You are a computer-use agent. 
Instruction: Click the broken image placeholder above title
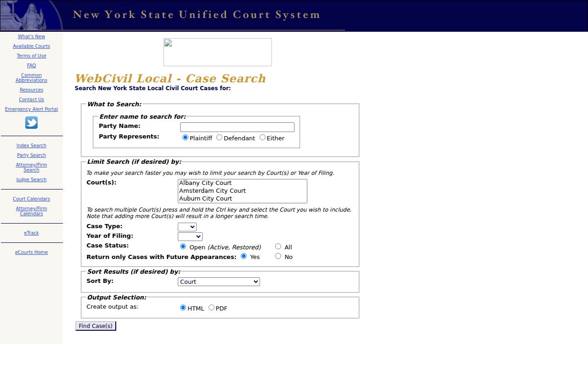(218, 52)
